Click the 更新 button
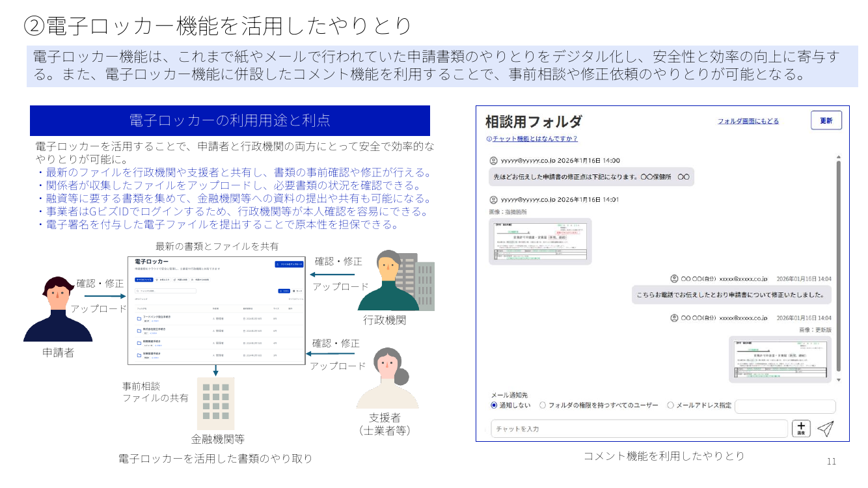 click(x=826, y=120)
